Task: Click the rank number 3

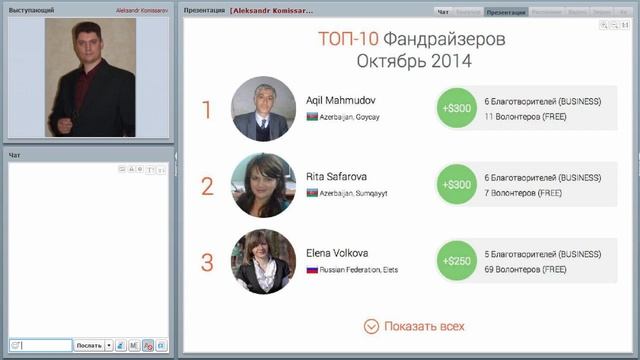Action: 207,262
